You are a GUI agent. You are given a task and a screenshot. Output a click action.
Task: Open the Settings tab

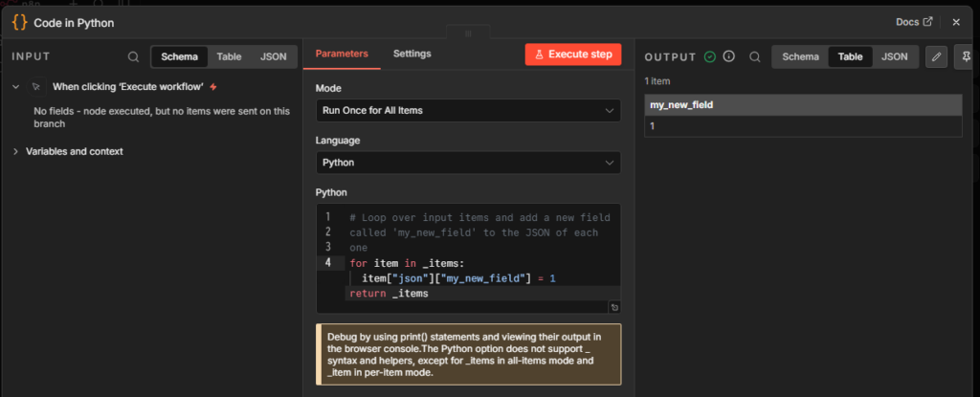tap(412, 54)
